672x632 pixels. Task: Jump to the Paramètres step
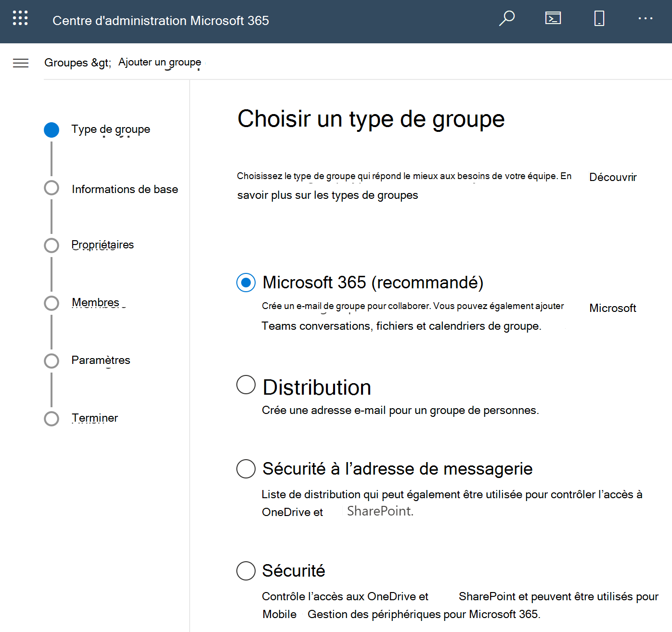coord(101,361)
